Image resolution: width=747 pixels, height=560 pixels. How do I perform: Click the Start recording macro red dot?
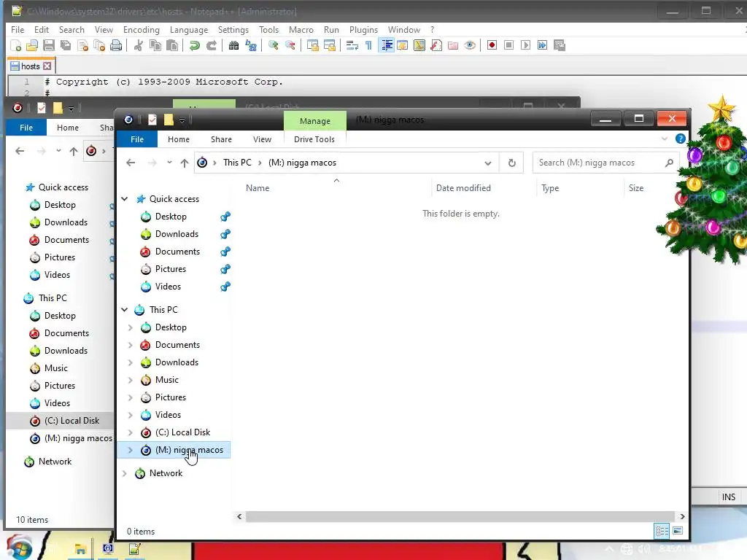click(x=492, y=45)
